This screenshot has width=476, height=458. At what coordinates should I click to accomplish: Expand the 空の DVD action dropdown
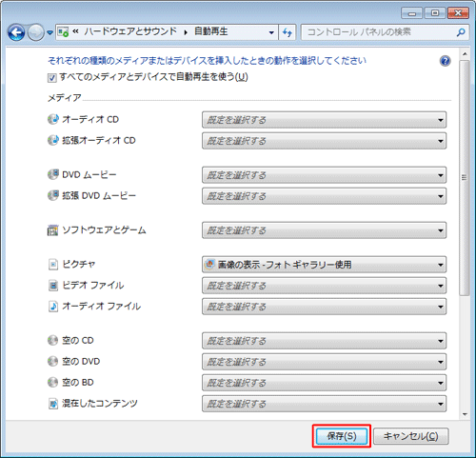324,362
